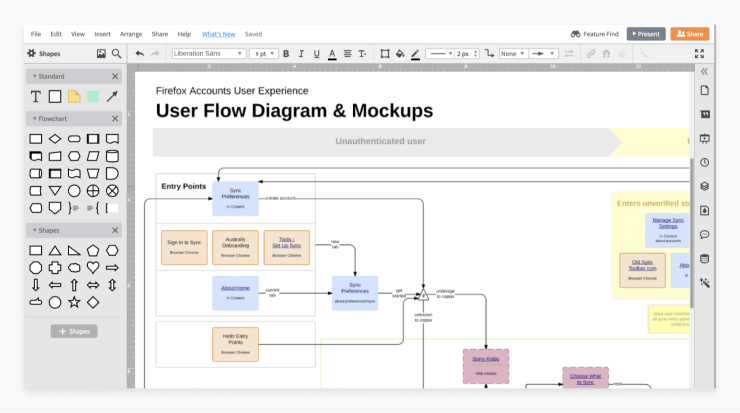The image size is (740, 413).
Task: Close the Standard shape library
Action: click(115, 76)
